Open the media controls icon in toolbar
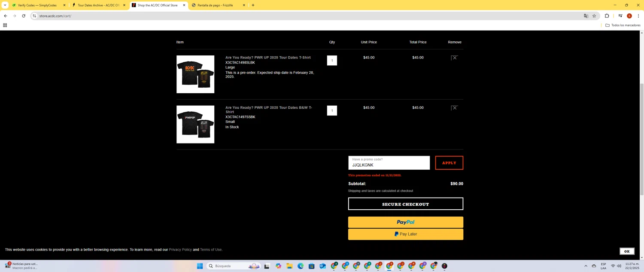 [x=620, y=16]
